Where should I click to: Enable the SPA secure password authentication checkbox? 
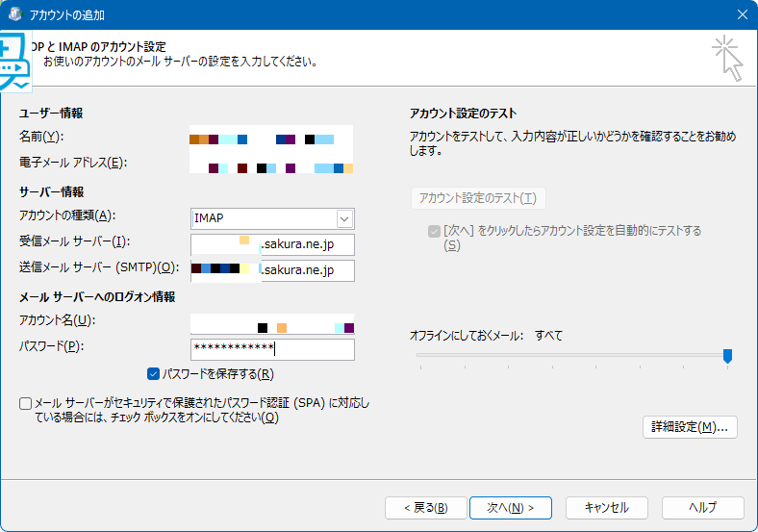[x=25, y=403]
